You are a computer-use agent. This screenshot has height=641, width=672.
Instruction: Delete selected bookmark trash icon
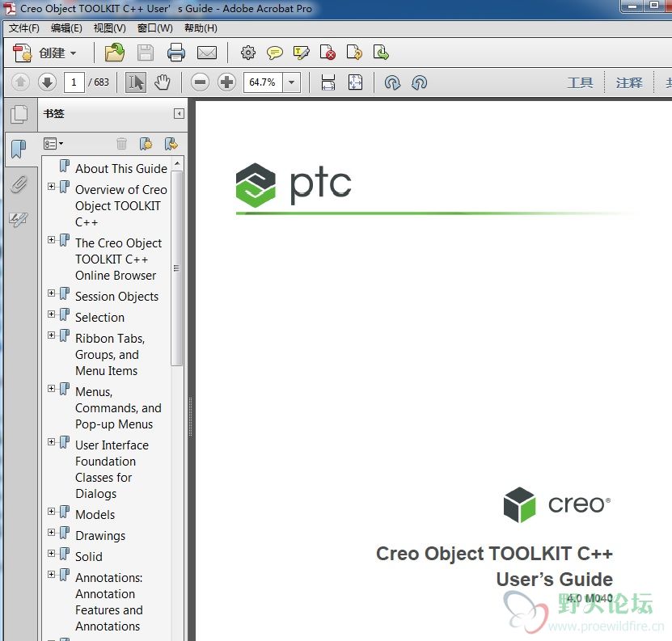click(x=122, y=144)
